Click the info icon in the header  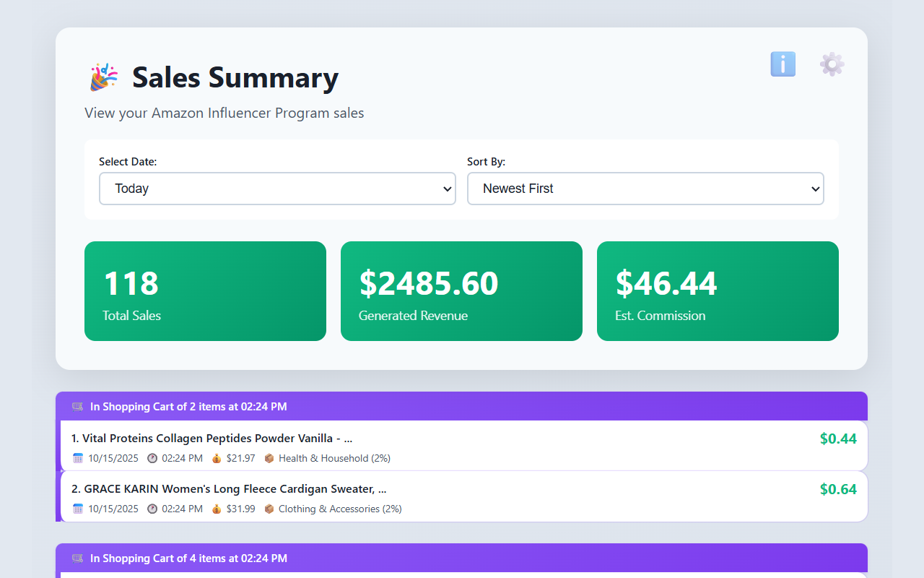click(x=783, y=64)
